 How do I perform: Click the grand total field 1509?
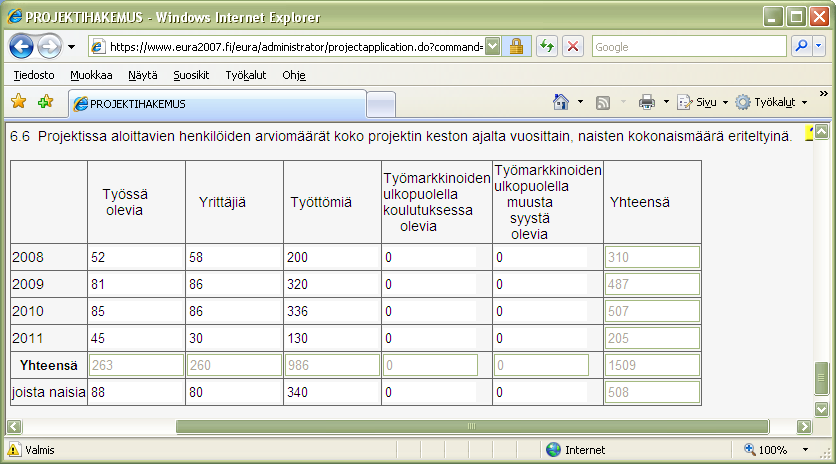pyautogui.click(x=652, y=365)
